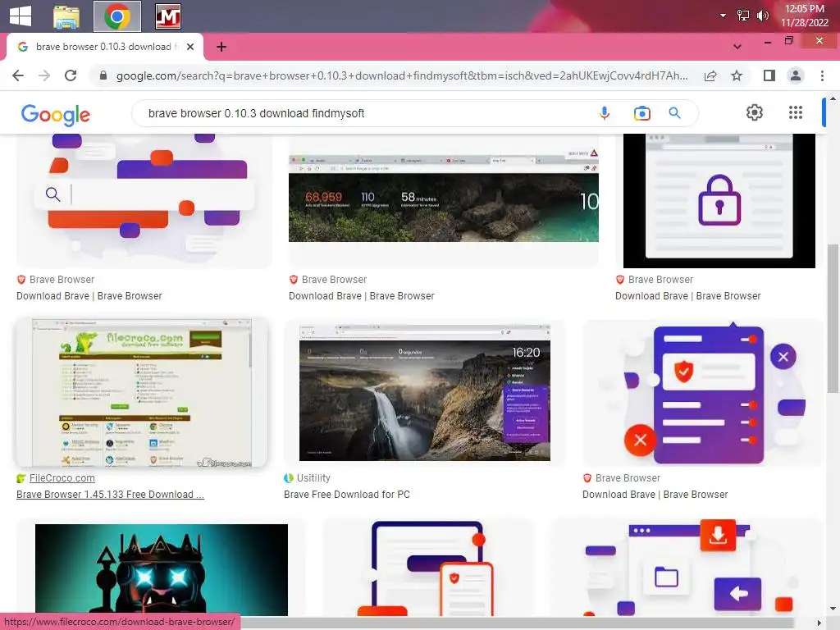Click the Chrome icon in the taskbar
The width and height of the screenshot is (840, 630).
click(x=116, y=16)
